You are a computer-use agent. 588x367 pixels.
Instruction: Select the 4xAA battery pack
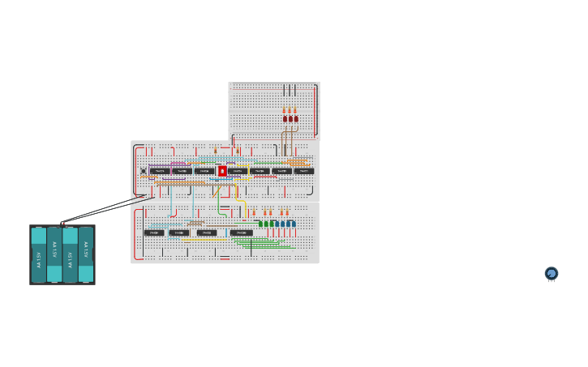coord(62,254)
